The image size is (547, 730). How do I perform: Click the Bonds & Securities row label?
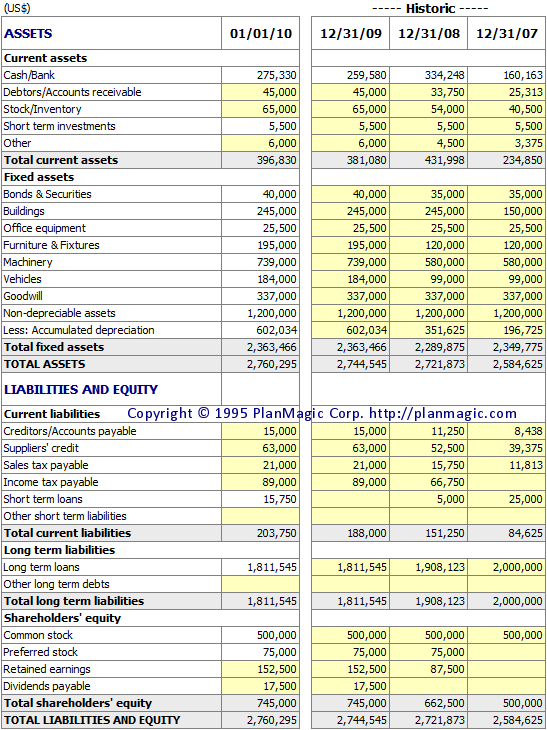pyautogui.click(x=47, y=194)
